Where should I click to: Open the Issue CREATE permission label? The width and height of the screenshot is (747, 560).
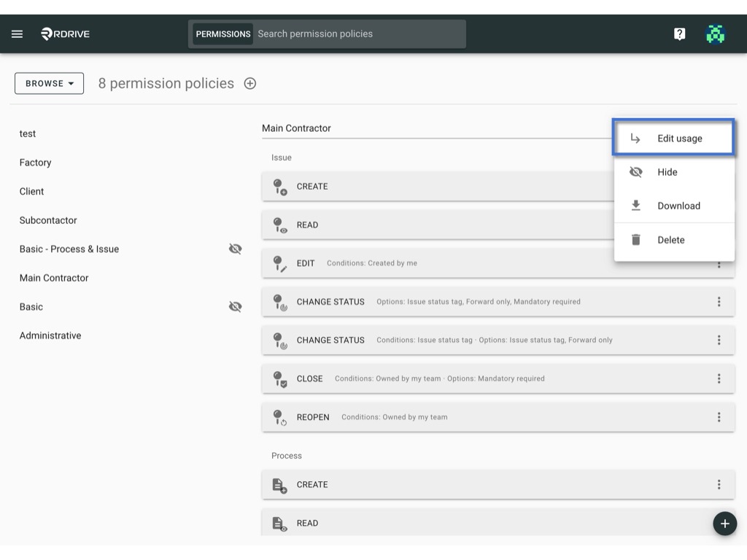pyautogui.click(x=312, y=187)
